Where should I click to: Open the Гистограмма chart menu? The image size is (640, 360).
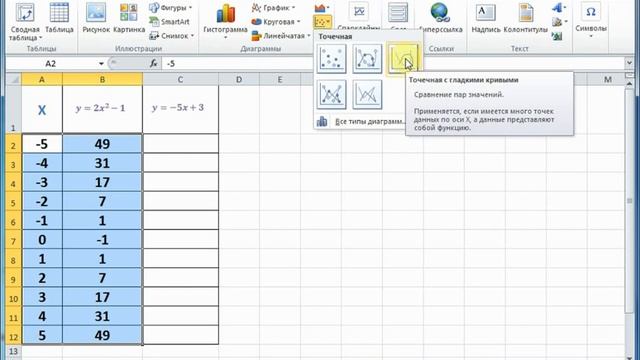tap(225, 21)
